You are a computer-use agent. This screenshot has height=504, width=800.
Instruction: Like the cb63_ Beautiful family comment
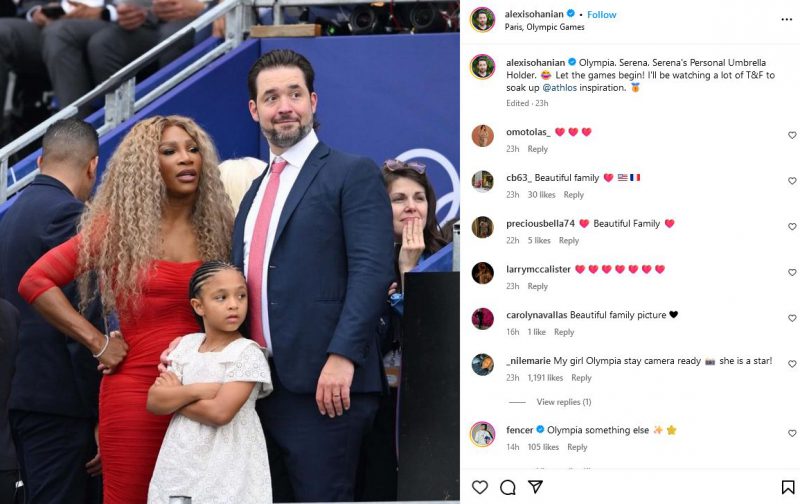coord(792,181)
